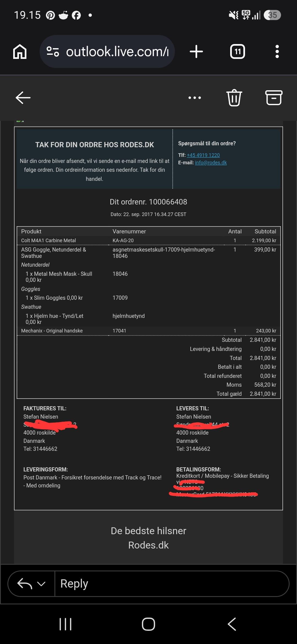Screen dimensions: 297x644
Task: Select the '399,00 kr' subtotal cell
Action: [265, 250]
